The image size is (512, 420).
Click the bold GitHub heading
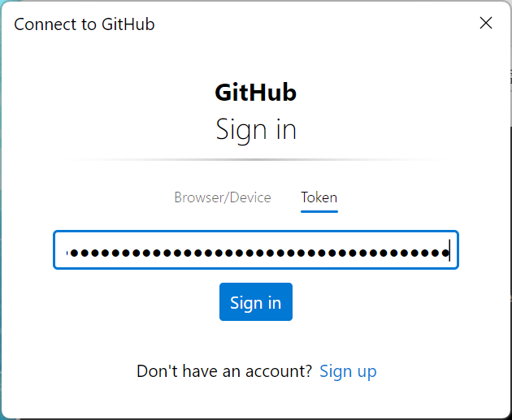click(255, 93)
